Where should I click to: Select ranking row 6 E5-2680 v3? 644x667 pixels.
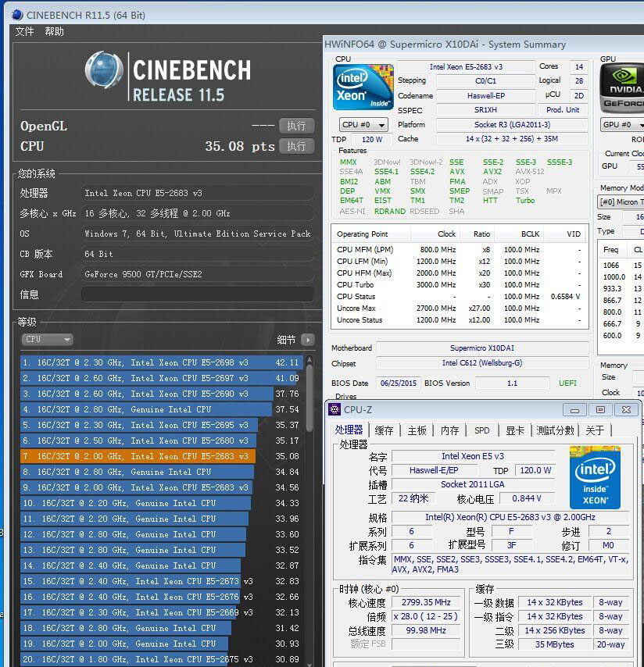[161, 441]
